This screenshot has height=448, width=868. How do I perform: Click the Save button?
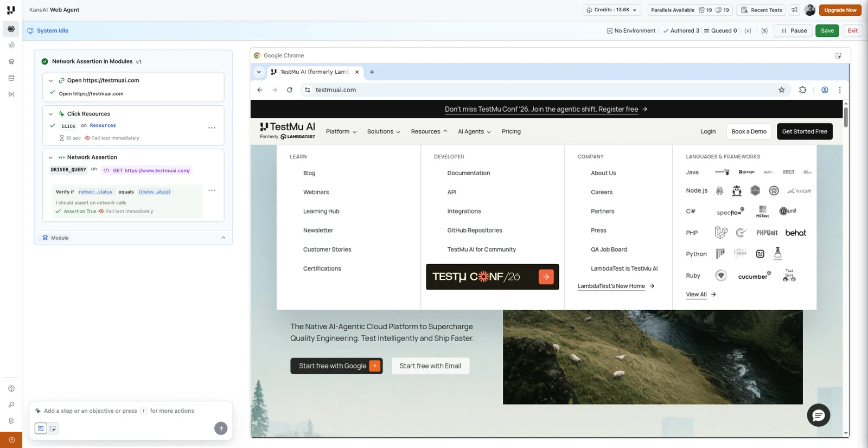[827, 31]
